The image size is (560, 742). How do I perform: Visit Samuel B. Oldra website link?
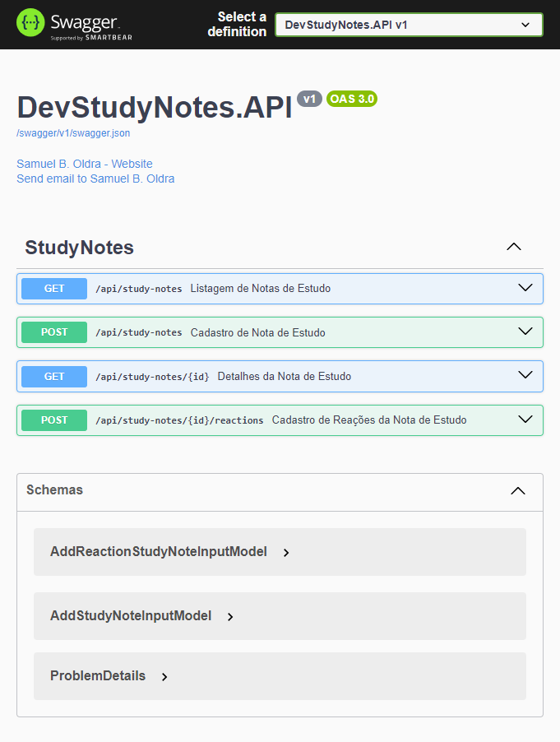click(85, 164)
